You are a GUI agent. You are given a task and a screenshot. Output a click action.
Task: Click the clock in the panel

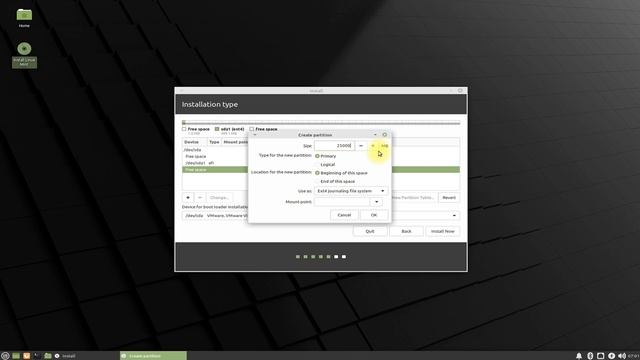coord(633,356)
